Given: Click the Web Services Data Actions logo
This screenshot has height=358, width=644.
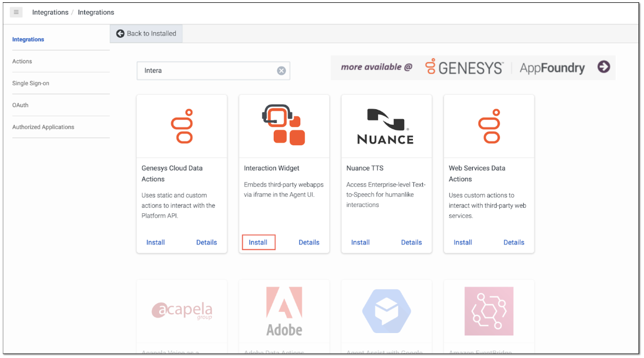Looking at the screenshot, I should [x=489, y=126].
